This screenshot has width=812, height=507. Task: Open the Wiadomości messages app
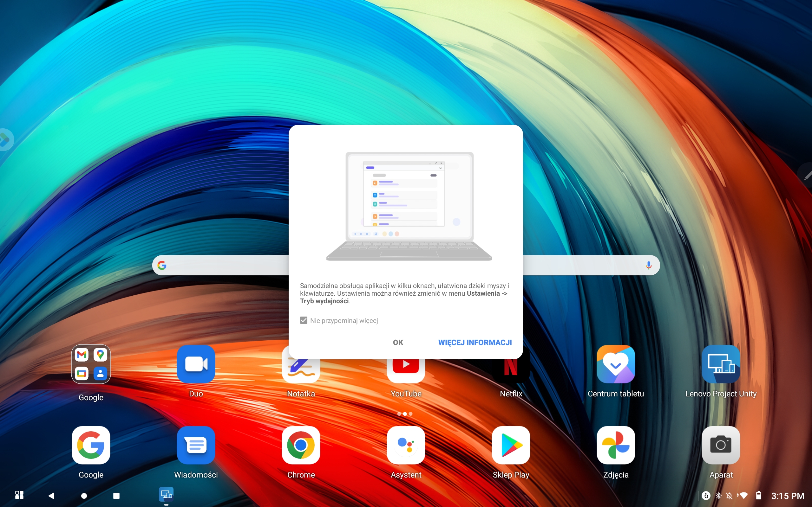pos(196,445)
